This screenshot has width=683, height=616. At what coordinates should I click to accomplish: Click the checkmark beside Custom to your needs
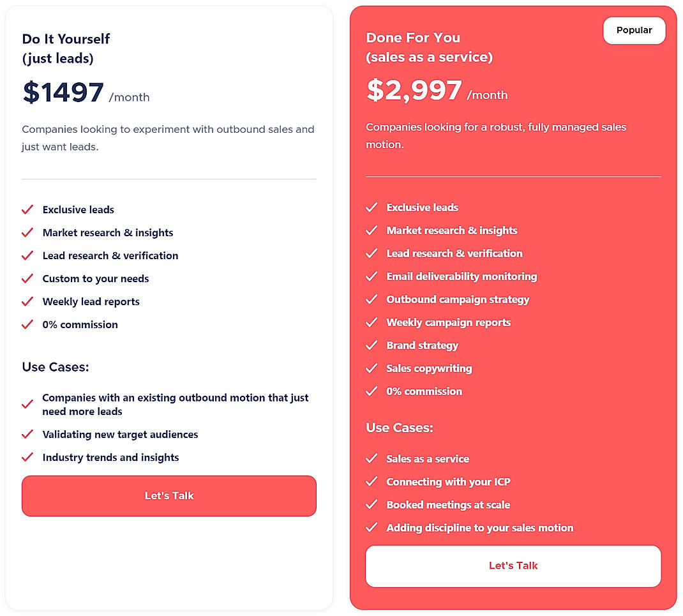click(x=27, y=278)
